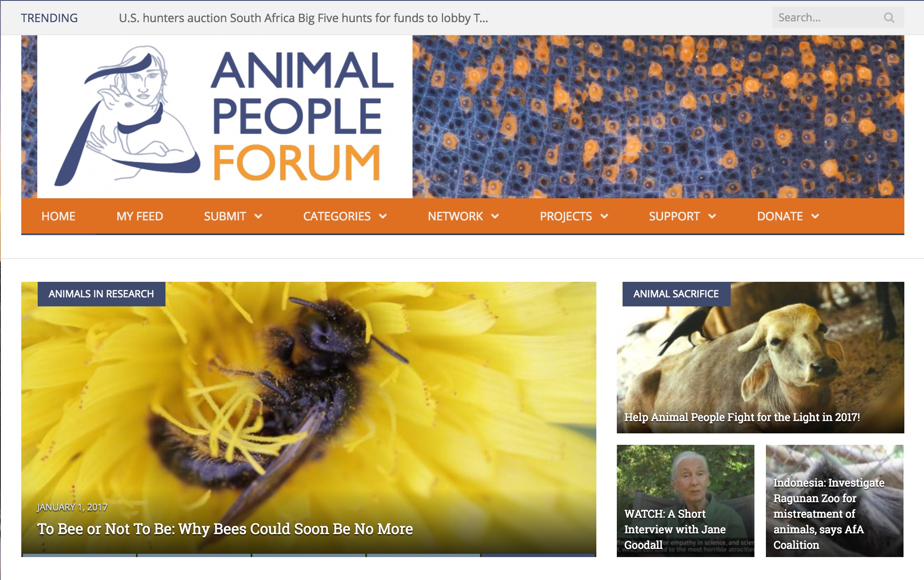924x580 pixels.
Task: Go to the Home menu item
Action: pyautogui.click(x=58, y=216)
